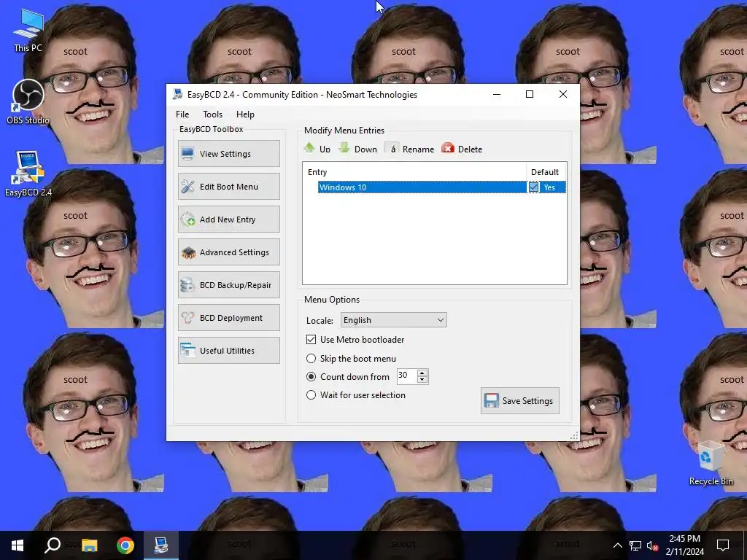Viewport: 747px width, 560px height.
Task: Open Useful Utilities
Action: [228, 351]
